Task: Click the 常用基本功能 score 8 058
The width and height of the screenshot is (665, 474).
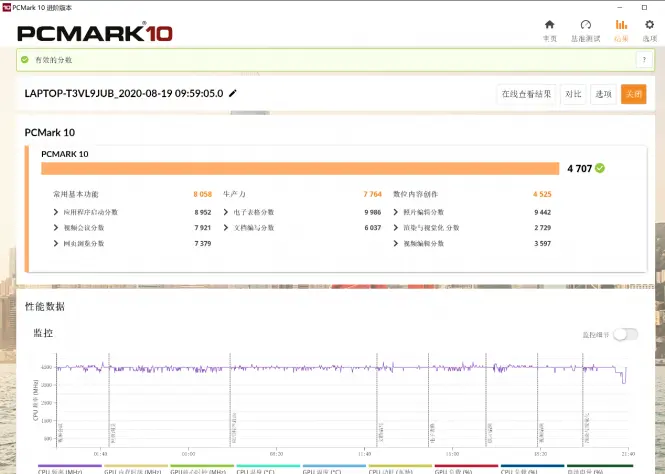Action: pyautogui.click(x=202, y=194)
